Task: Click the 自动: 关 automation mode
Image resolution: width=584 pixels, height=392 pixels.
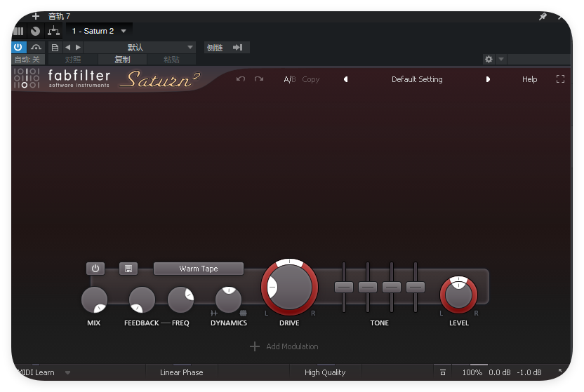Action: (27, 60)
